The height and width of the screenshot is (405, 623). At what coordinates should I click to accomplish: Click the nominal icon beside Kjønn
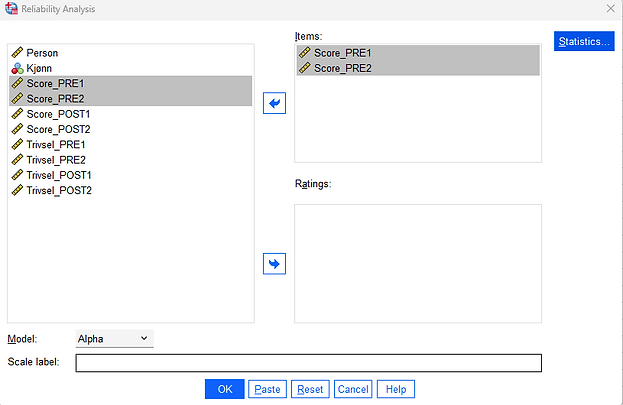[17, 68]
